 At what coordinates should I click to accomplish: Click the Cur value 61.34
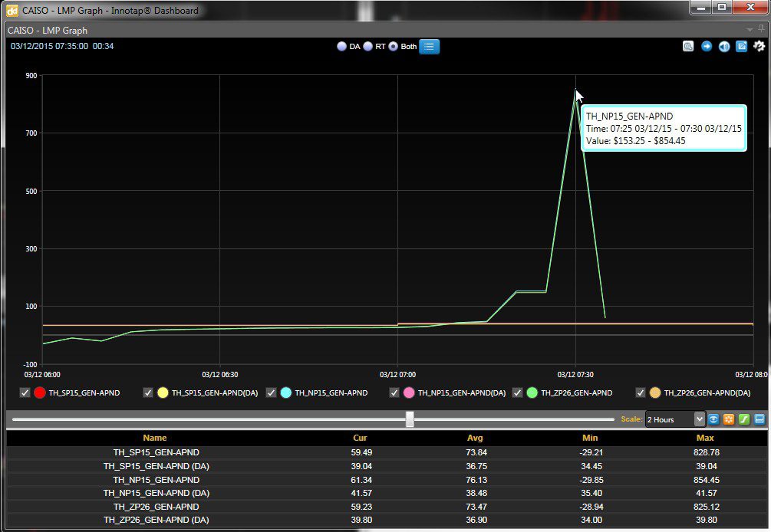361,480
